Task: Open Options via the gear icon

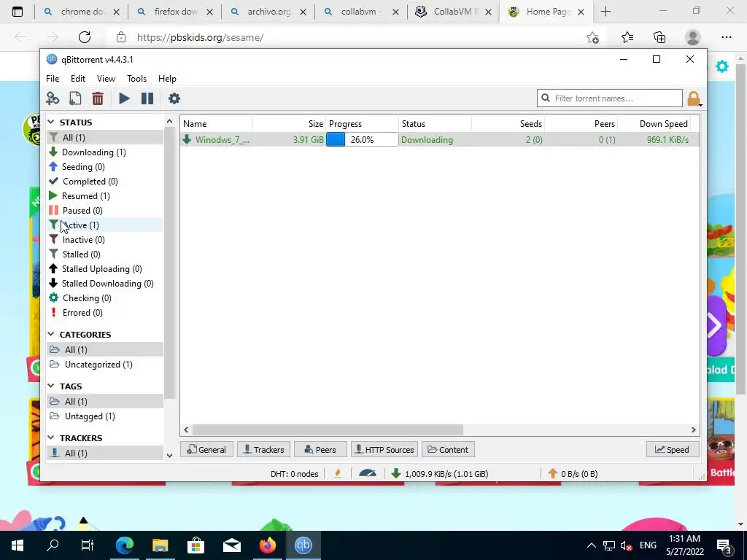Action: click(x=174, y=98)
